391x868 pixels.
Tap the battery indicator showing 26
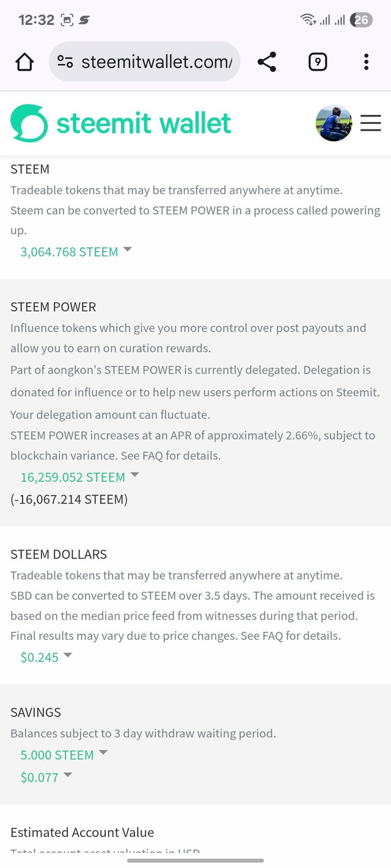click(361, 20)
